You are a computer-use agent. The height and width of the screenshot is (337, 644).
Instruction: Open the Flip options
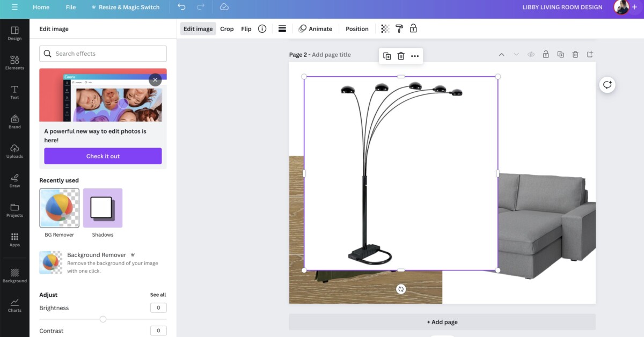[246, 28]
